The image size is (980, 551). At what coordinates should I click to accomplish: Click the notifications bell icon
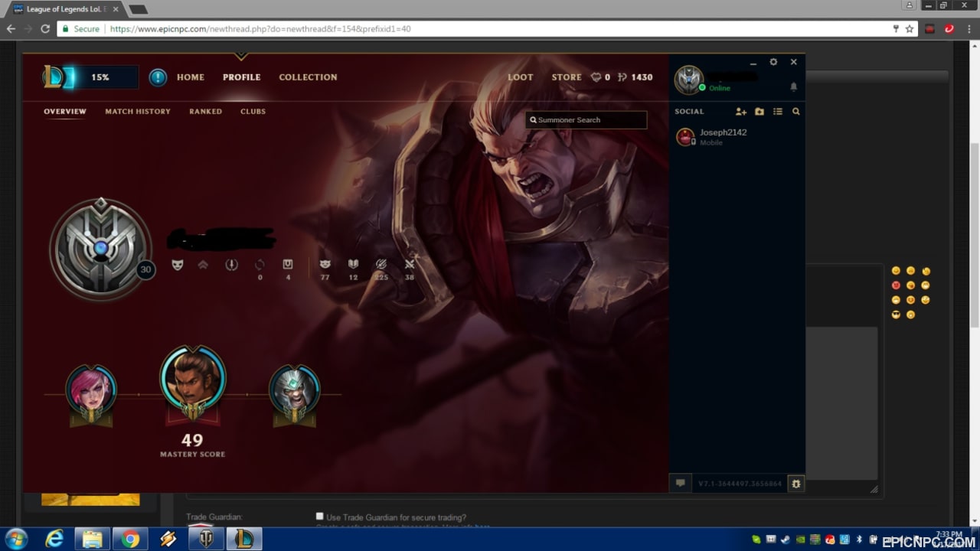793,87
